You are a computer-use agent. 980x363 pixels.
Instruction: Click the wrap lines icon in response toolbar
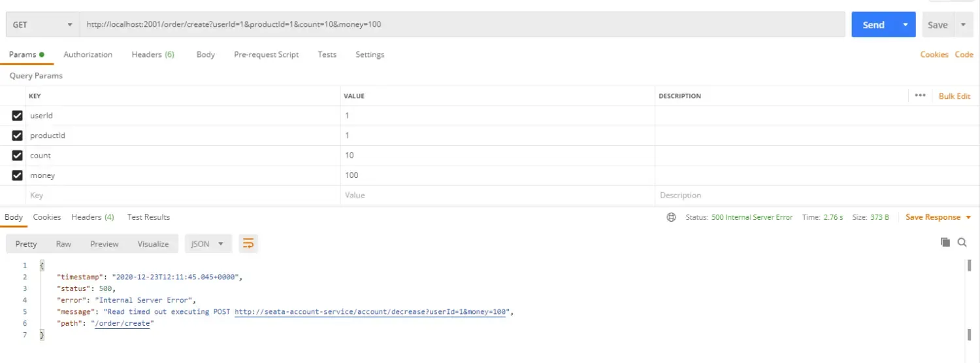coord(248,244)
